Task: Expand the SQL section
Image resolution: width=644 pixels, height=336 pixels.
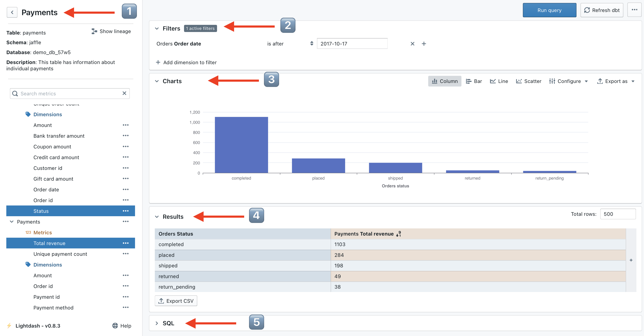Action: point(157,323)
